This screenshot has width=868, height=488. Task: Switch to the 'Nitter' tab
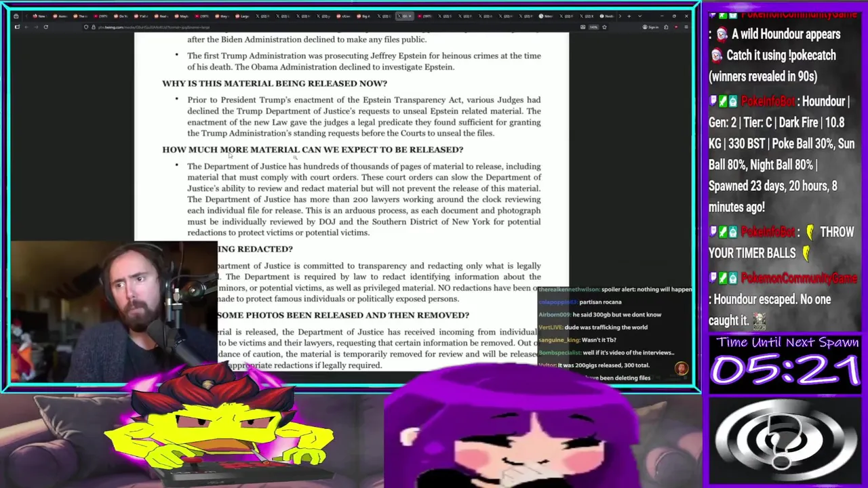[x=547, y=16]
